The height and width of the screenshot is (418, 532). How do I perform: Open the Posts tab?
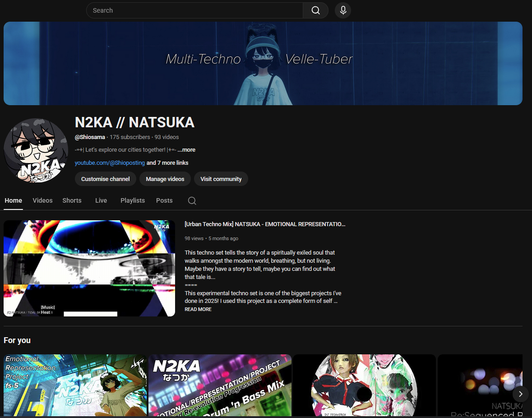164,200
